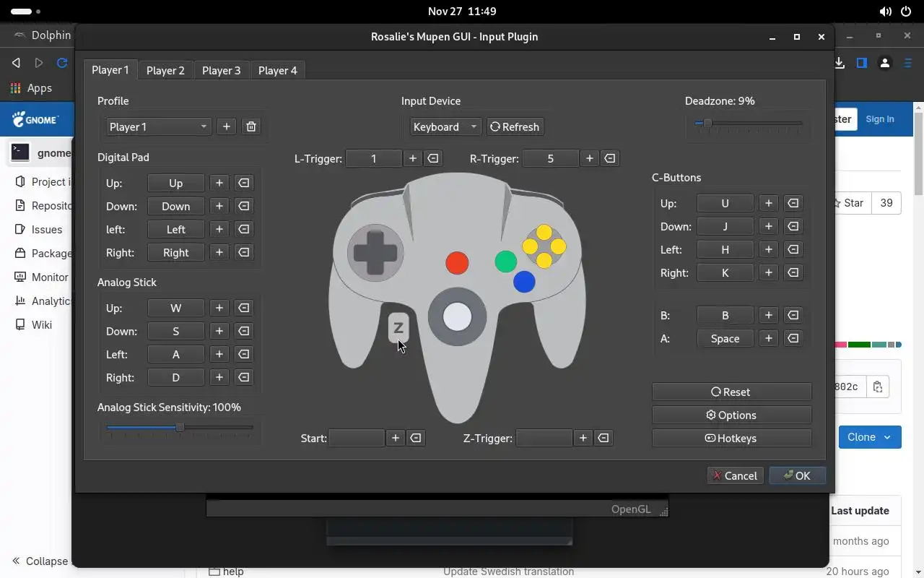
Task: Click the yellow C-buttons on controller image
Action: [x=544, y=246]
